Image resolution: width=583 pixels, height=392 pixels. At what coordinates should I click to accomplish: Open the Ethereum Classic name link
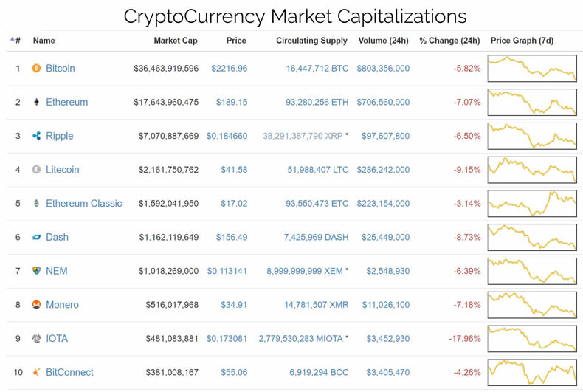(x=83, y=204)
